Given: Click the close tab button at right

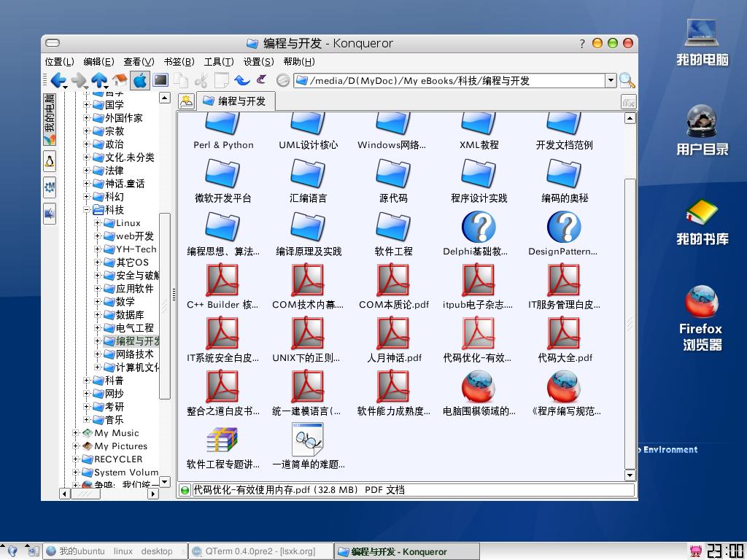Looking at the screenshot, I should pos(628,102).
